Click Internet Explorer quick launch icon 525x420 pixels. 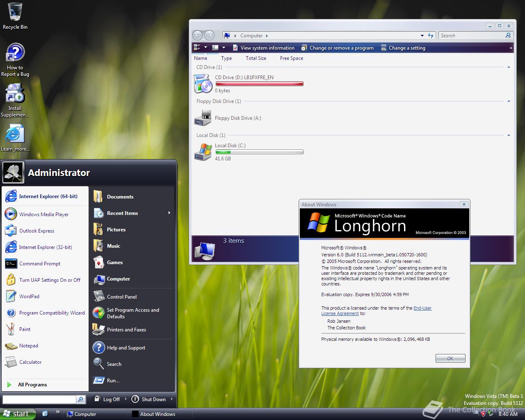pyautogui.click(x=45, y=413)
